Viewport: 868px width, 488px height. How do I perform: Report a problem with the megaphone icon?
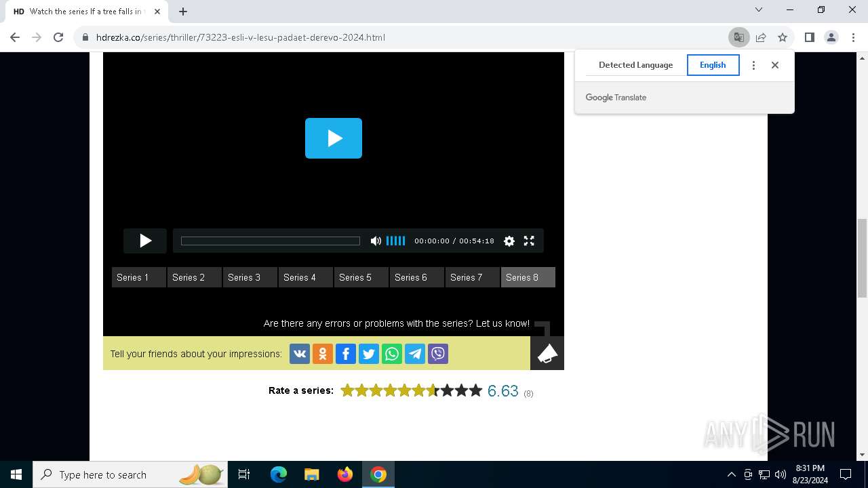pyautogui.click(x=547, y=353)
